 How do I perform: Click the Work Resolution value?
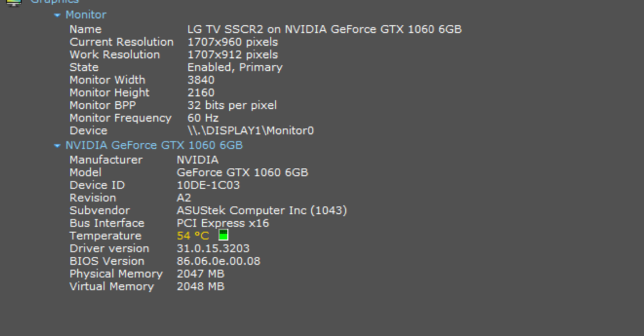[x=232, y=55]
